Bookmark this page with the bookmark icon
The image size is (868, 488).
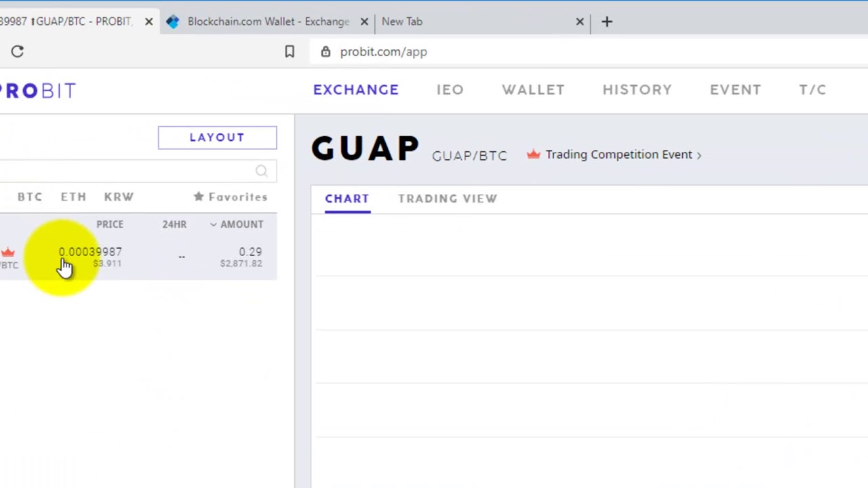pos(290,52)
